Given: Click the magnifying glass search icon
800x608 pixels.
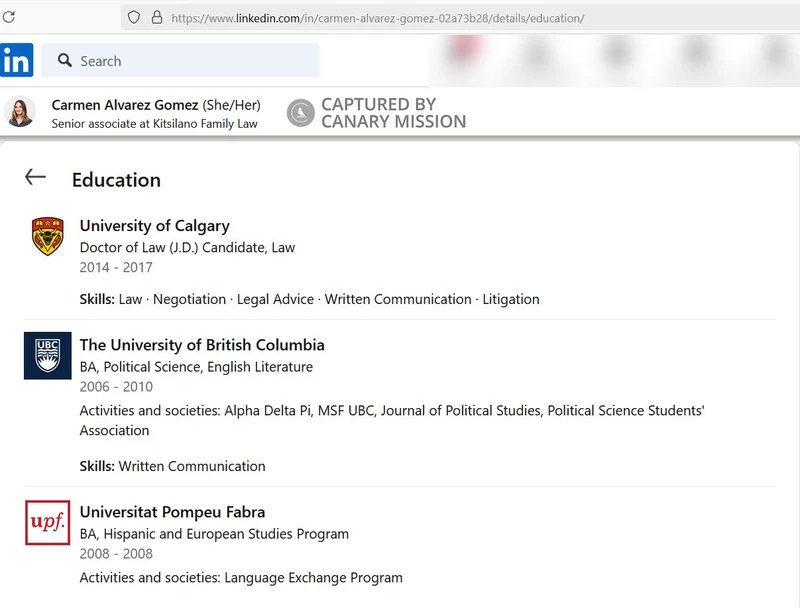Looking at the screenshot, I should (x=65, y=60).
